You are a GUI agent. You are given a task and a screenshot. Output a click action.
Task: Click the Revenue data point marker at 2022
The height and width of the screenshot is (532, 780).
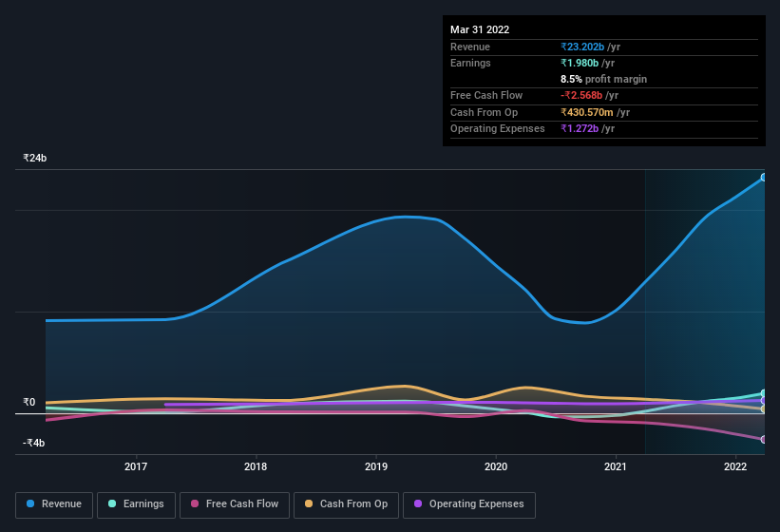pyautogui.click(x=764, y=177)
